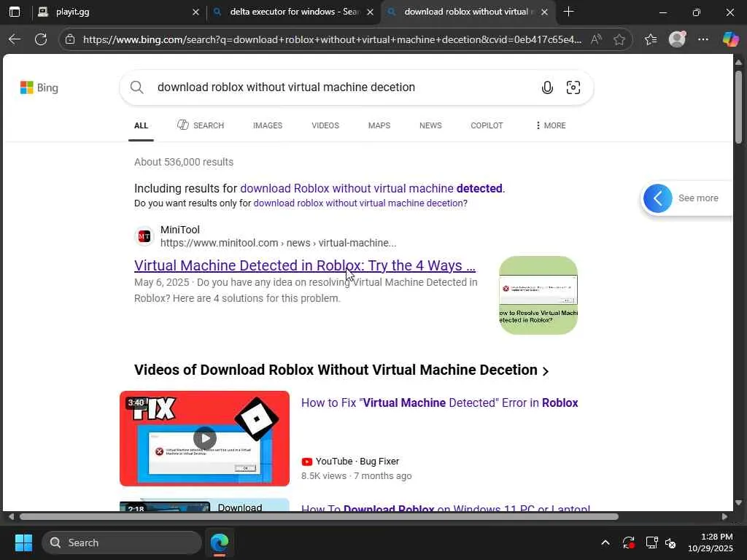747x560 pixels.
Task: Click the Bing logo
Action: [39, 87]
